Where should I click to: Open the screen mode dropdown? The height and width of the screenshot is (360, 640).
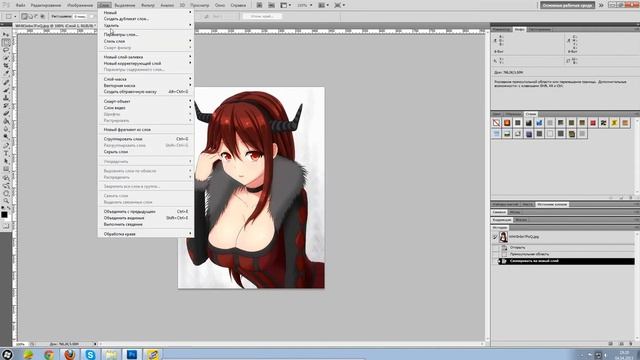pos(340,5)
